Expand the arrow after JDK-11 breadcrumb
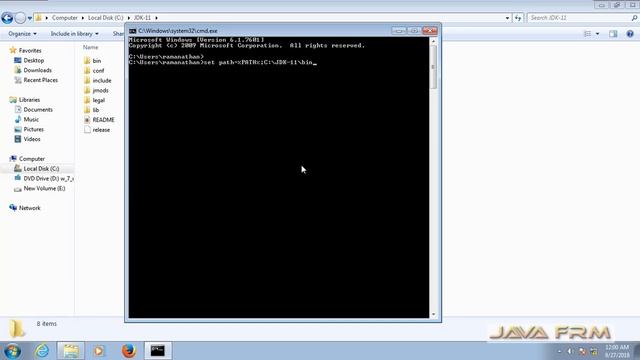Screen dimensions: 640x360 156,18
